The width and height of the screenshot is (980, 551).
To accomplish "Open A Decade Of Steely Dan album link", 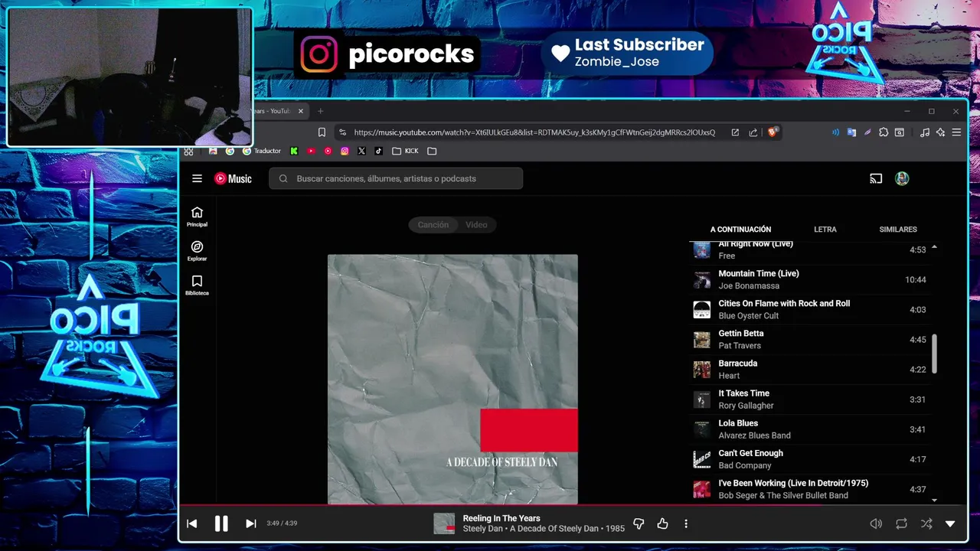I will pyautogui.click(x=554, y=529).
